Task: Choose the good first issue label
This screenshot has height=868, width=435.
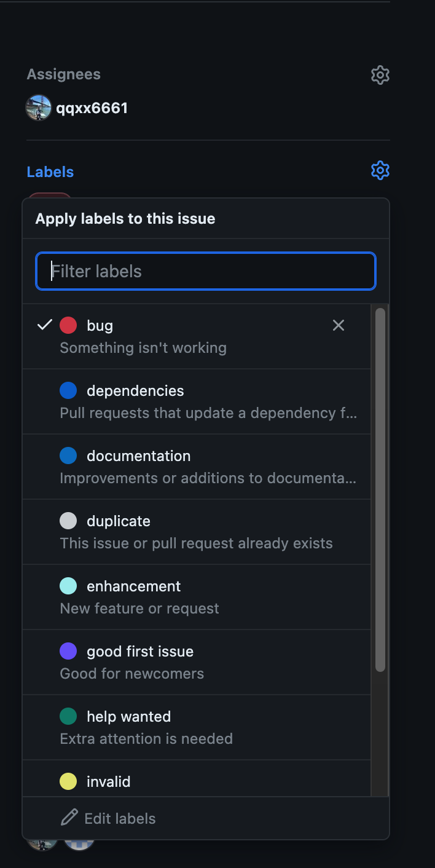Action: coord(197,662)
